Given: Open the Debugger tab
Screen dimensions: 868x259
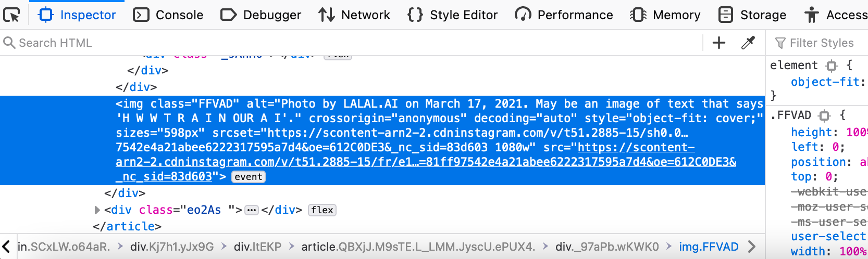Looking at the screenshot, I should click(x=261, y=15).
